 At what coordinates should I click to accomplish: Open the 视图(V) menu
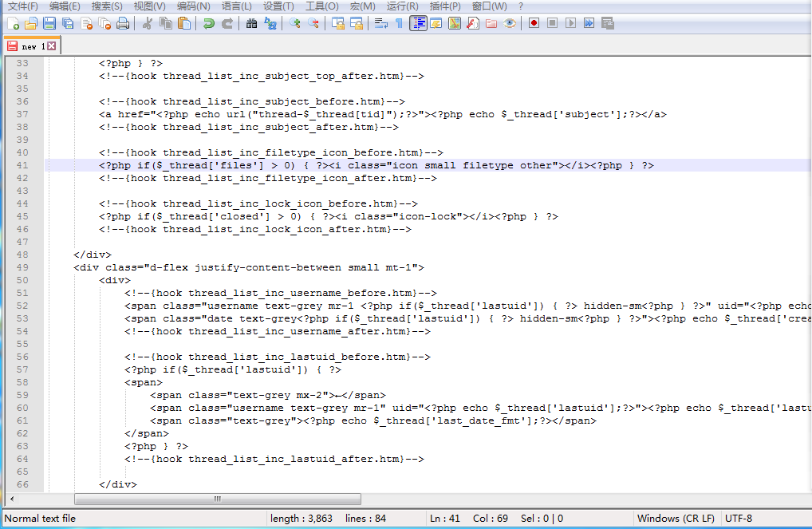pos(150,6)
